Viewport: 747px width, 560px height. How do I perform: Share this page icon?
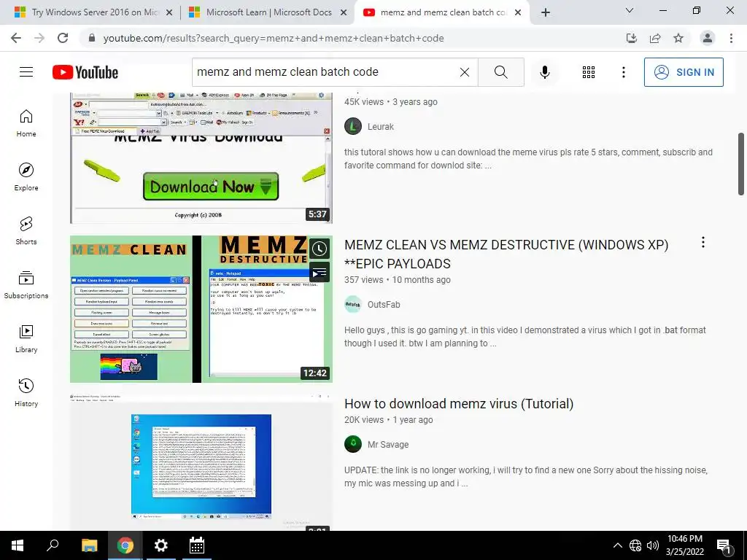(655, 38)
